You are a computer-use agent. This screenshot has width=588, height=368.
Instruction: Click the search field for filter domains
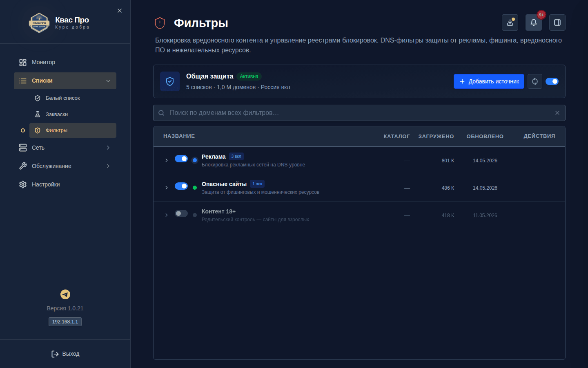coord(359,113)
